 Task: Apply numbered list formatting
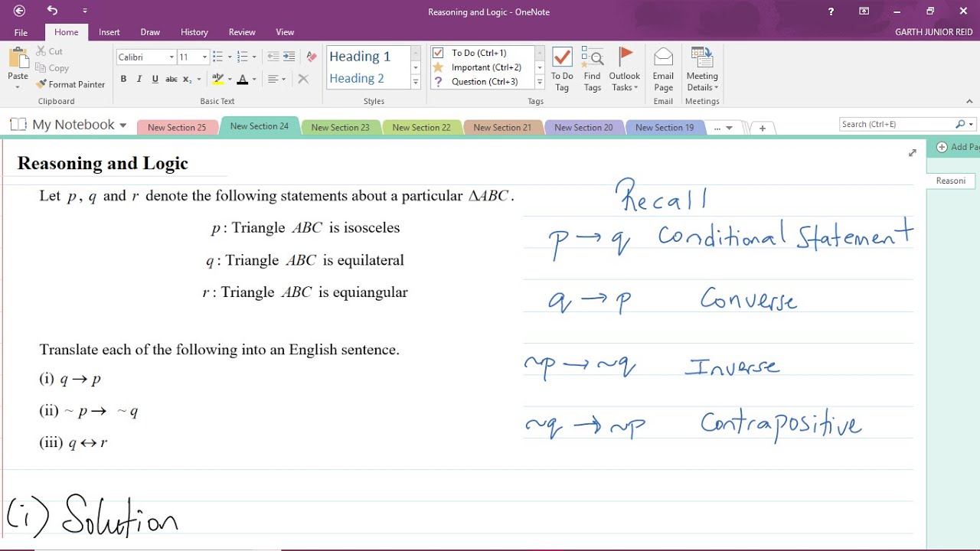[x=243, y=57]
